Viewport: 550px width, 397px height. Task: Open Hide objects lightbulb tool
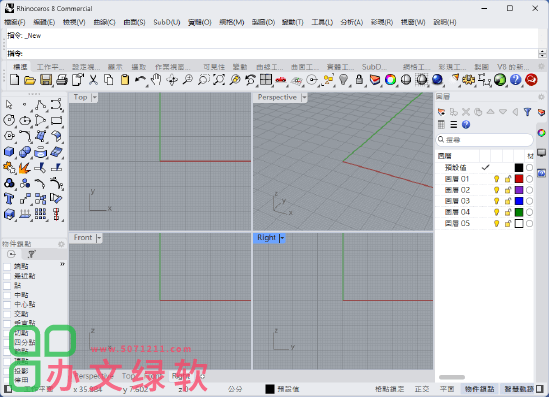(x=343, y=80)
